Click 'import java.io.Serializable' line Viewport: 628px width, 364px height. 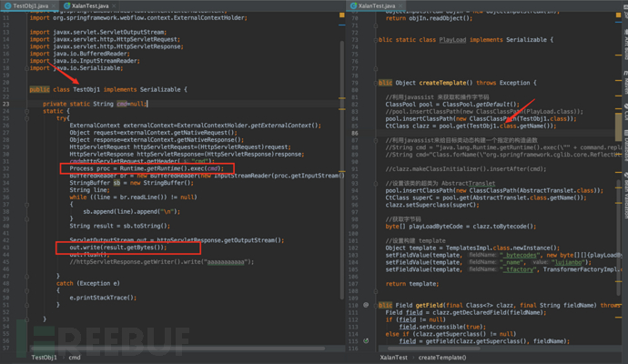coord(76,68)
